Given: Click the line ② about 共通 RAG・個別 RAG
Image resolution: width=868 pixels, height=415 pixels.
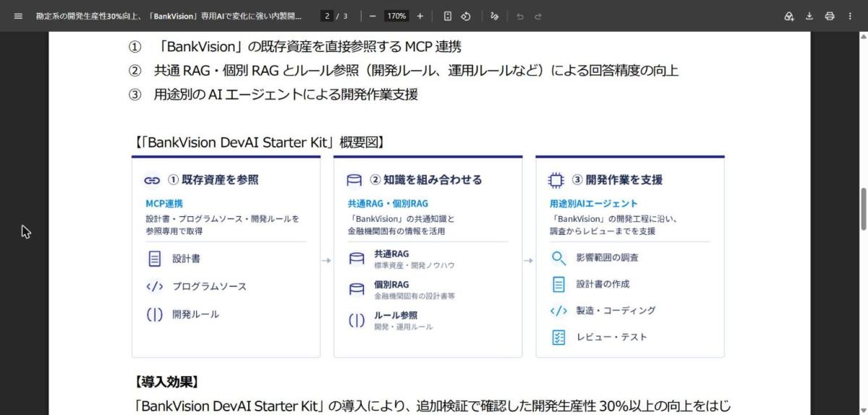Looking at the screenshot, I should [x=404, y=71].
